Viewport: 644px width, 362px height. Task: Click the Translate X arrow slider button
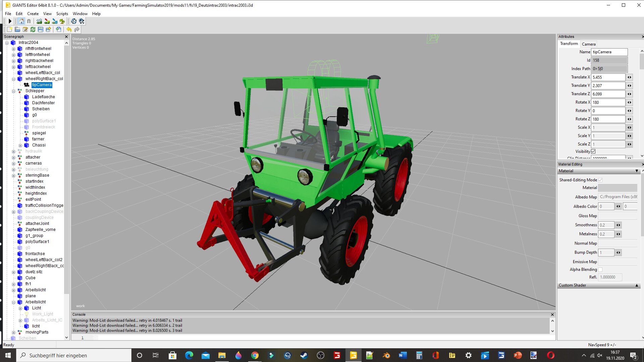tap(629, 77)
